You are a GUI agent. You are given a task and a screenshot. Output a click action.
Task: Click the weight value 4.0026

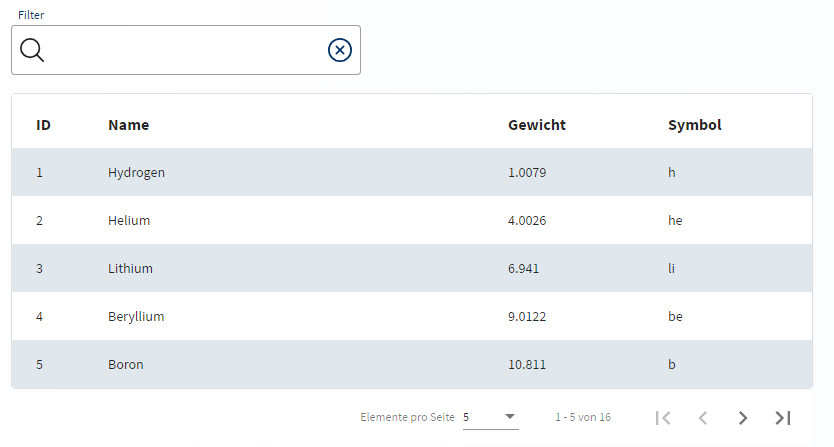click(527, 220)
